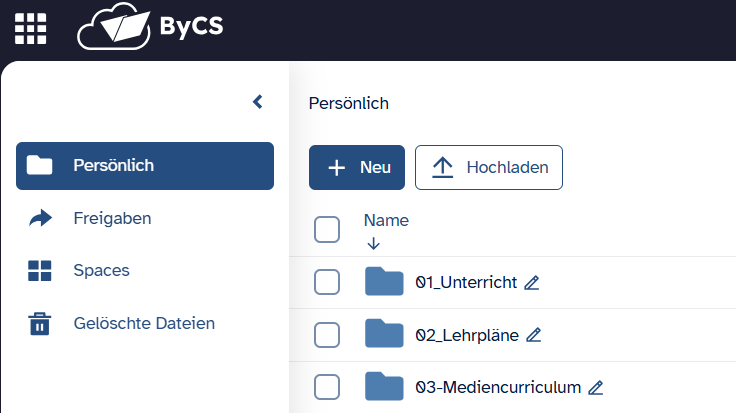Open the app switcher grid icon

pos(30,29)
